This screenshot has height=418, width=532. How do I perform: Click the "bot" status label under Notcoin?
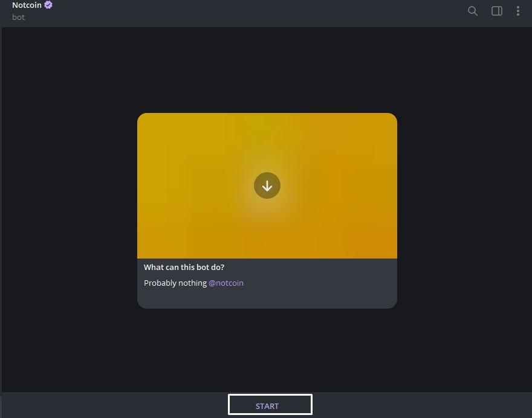18,18
